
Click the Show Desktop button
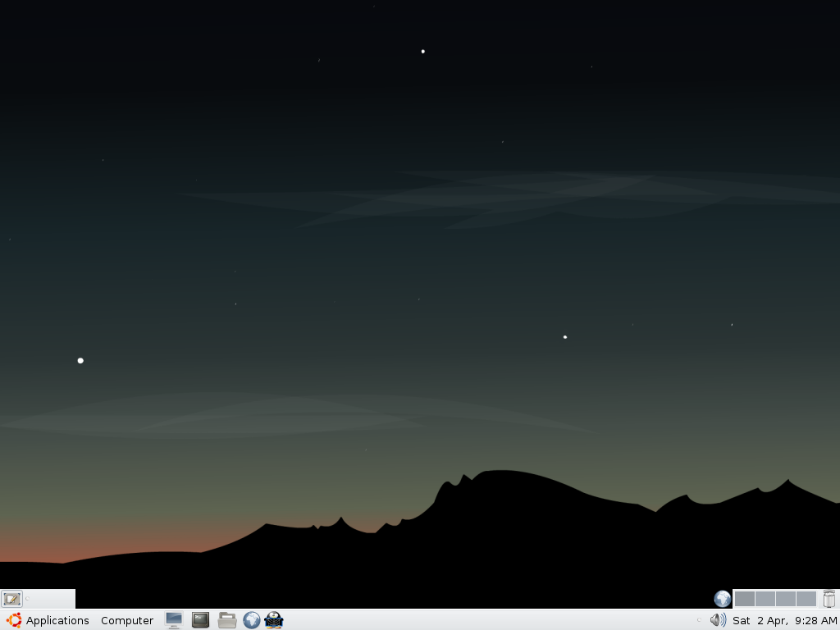(11, 599)
